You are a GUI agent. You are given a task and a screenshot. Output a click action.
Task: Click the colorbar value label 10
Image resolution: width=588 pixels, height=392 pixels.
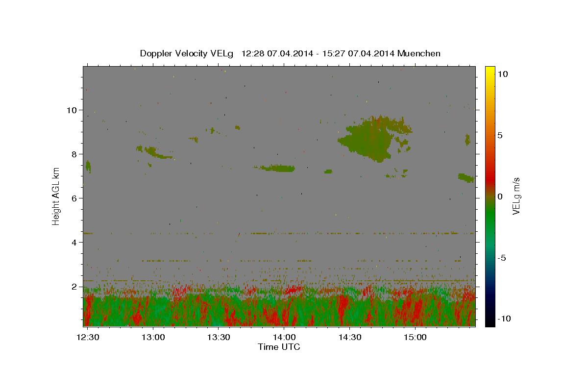(x=503, y=74)
